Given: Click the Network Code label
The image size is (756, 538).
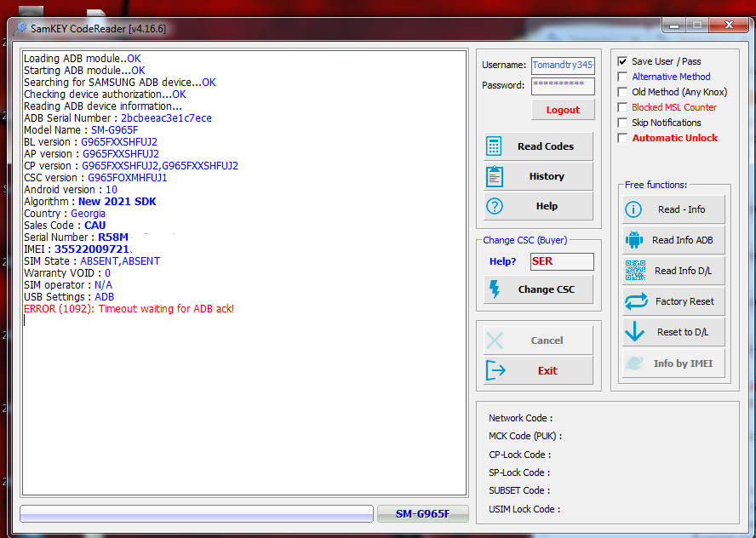Looking at the screenshot, I should (x=520, y=418).
